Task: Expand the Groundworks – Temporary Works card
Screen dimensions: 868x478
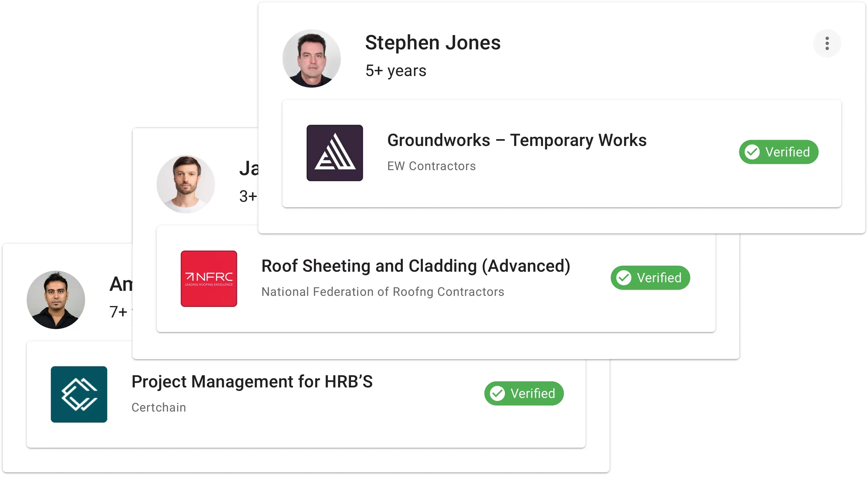Action: point(517,140)
